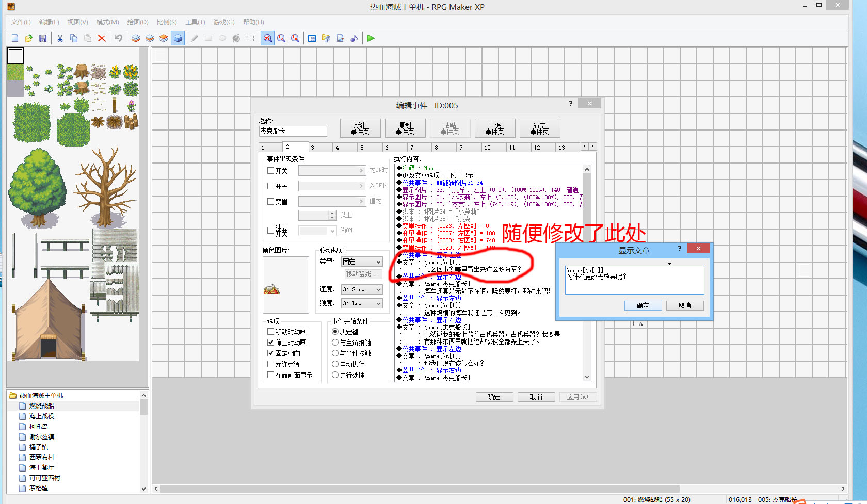Select the 自动执行 radio button
867x504 pixels.
[x=335, y=364]
